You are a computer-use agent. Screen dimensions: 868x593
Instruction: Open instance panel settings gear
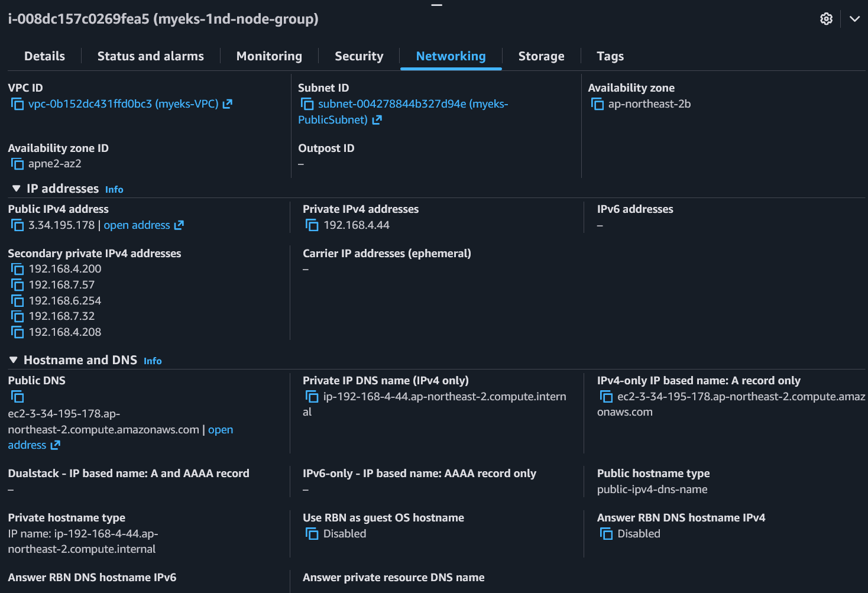826,19
